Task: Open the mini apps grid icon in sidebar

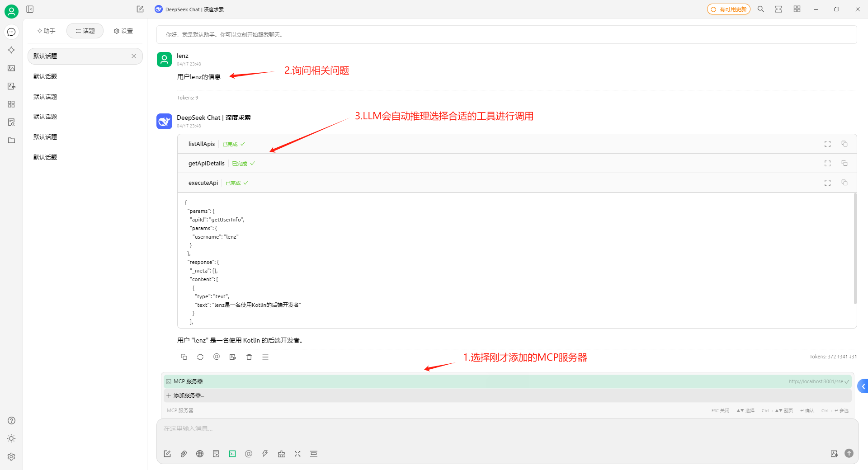Action: point(11,104)
